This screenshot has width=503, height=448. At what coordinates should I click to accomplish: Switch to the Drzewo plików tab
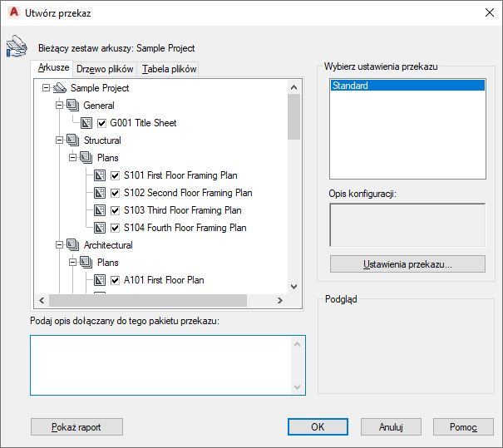tap(105, 69)
